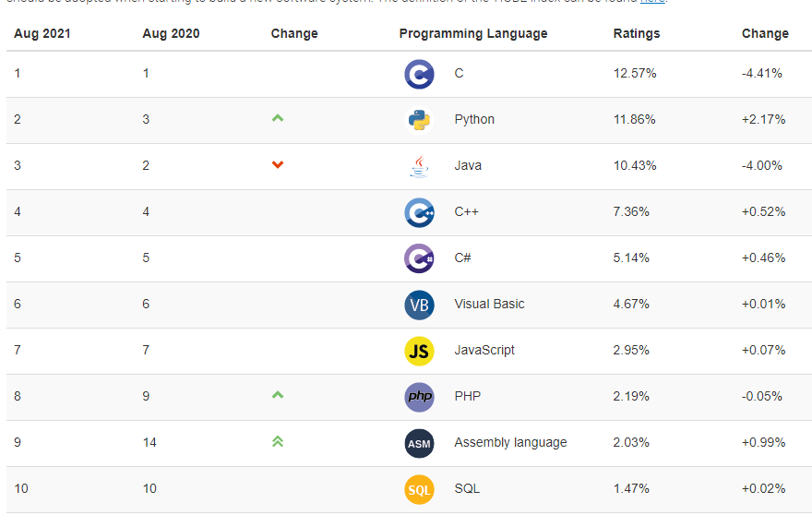This screenshot has height=515, width=812.
Task: Click the 12.57% rating for C
Action: click(635, 74)
